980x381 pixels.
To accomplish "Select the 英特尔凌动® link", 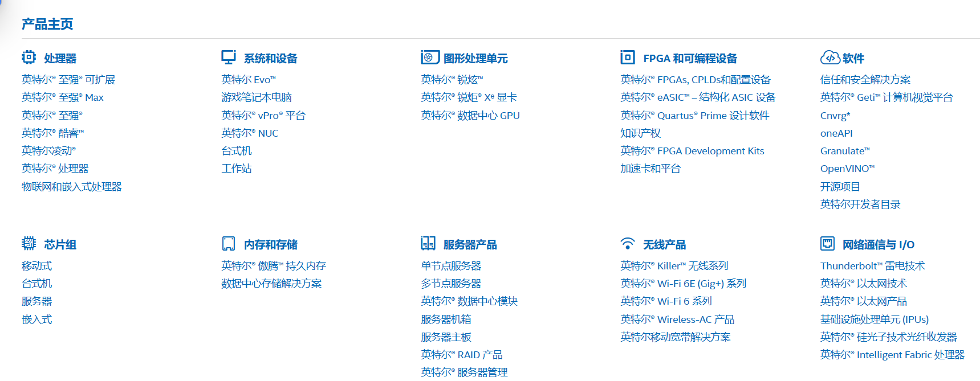I will pyautogui.click(x=48, y=150).
